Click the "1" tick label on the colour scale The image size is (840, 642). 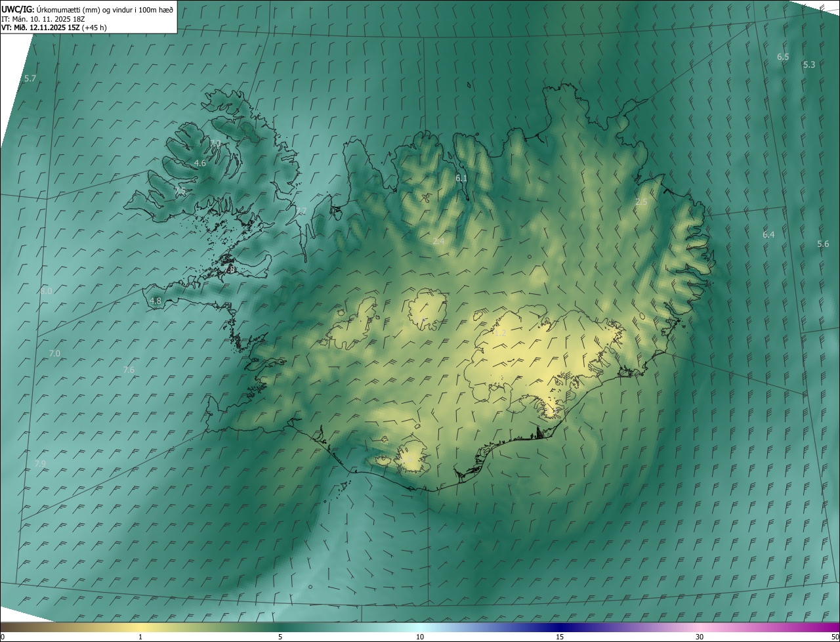pyautogui.click(x=140, y=637)
